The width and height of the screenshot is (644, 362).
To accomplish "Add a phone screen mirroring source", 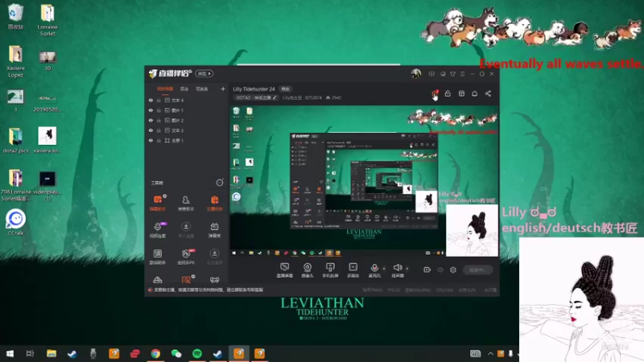I will coord(330,270).
